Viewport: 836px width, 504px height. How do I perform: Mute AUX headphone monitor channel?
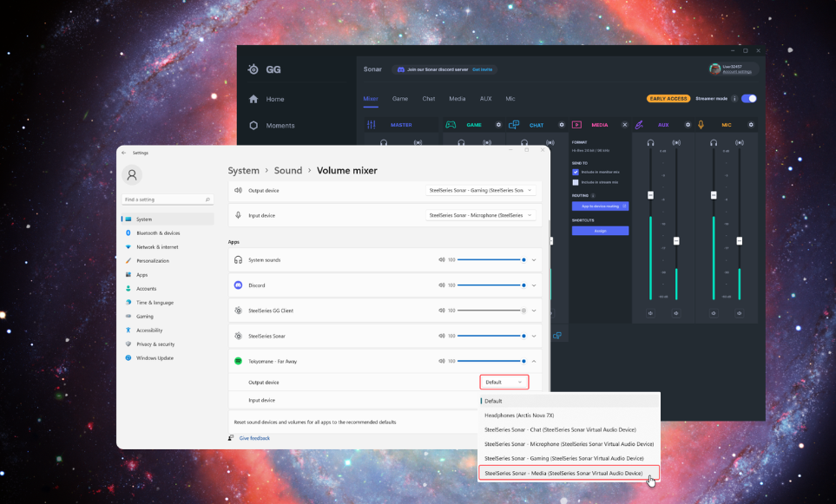[x=650, y=313]
